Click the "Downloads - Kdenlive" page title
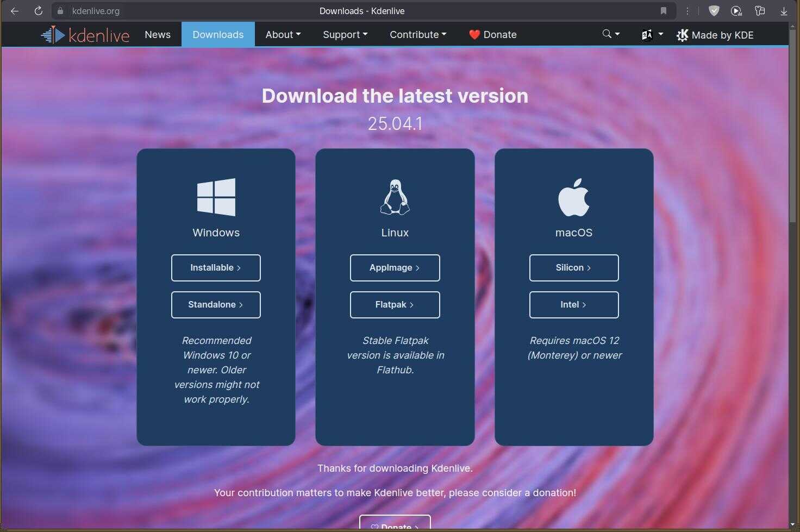The width and height of the screenshot is (800, 532). coord(362,11)
